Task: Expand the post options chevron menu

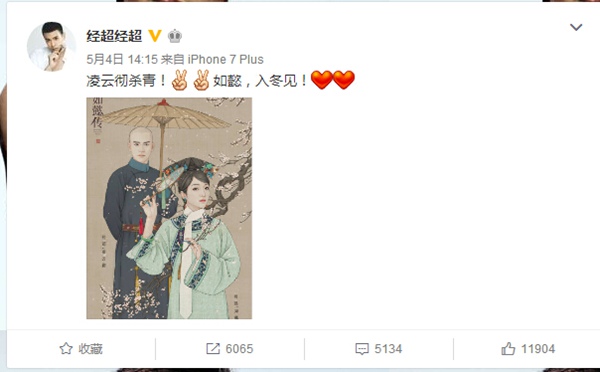Action: click(576, 27)
